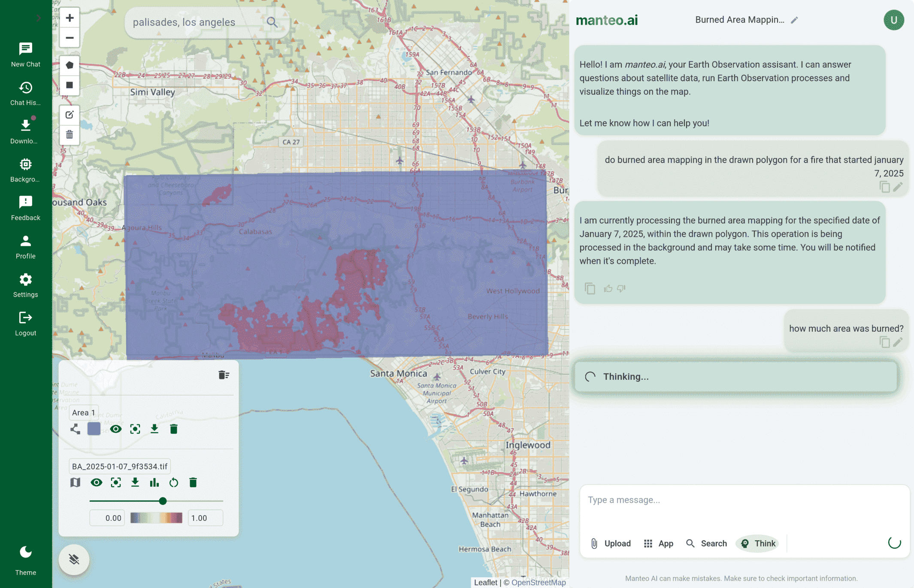Click the clear all layers icon
This screenshot has height=588, width=914.
coord(224,375)
